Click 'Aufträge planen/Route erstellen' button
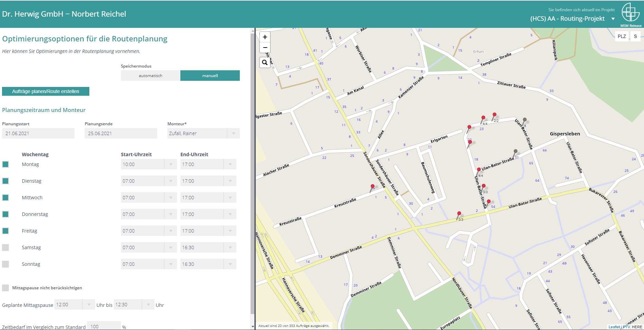The height and width of the screenshot is (330, 644). 46,91
